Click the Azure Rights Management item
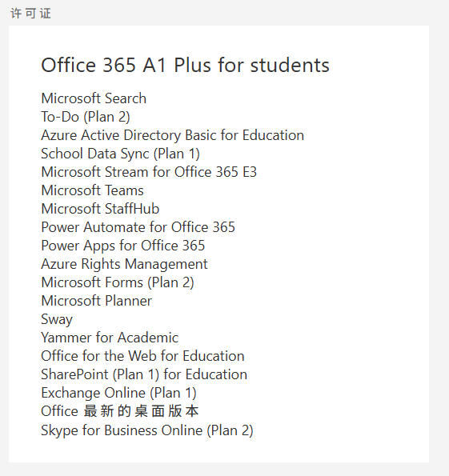449x476 pixels. click(x=125, y=264)
